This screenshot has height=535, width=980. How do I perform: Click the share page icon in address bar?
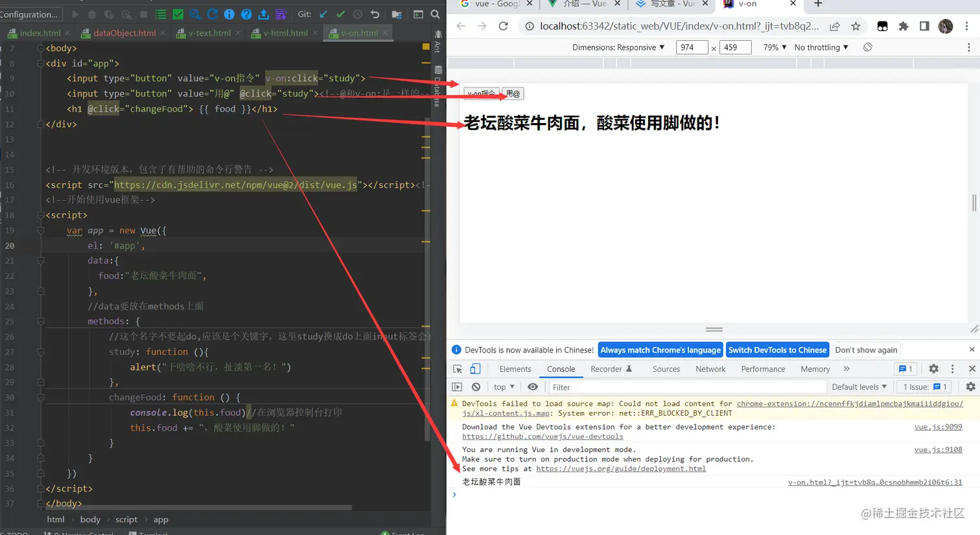pos(835,26)
